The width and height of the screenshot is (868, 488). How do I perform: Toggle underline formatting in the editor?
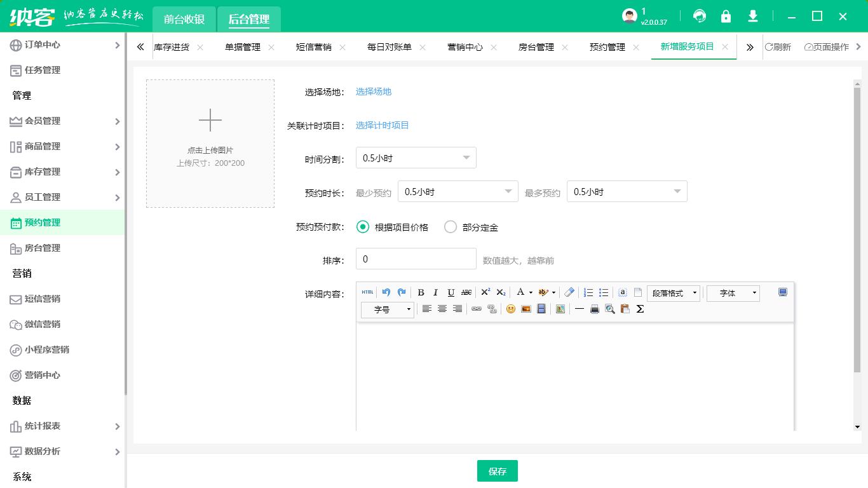(x=451, y=292)
